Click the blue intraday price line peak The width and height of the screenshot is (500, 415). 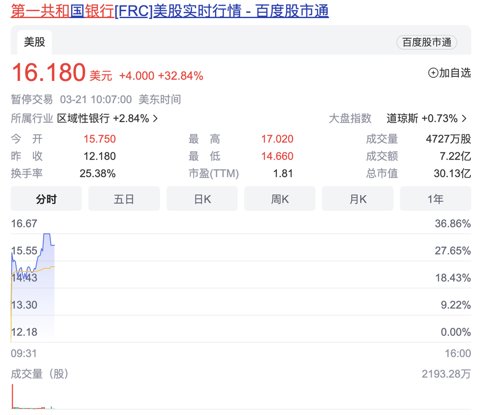click(x=47, y=234)
